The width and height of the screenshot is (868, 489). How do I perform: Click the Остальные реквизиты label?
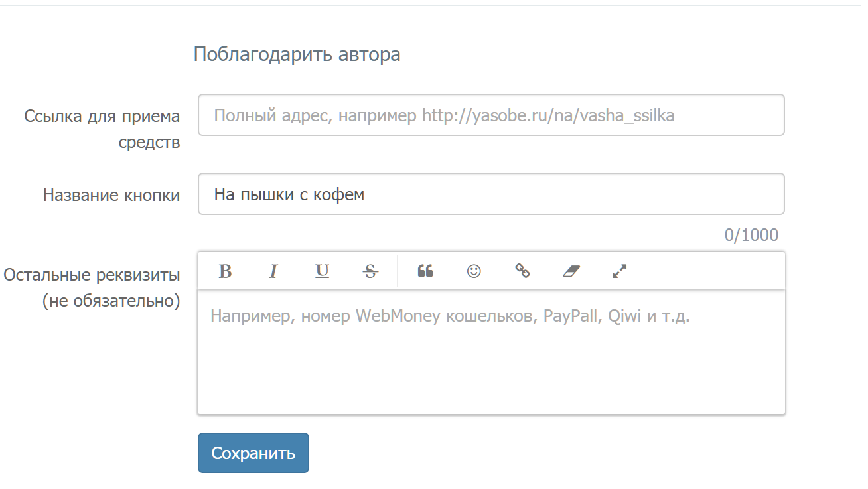[x=92, y=275]
